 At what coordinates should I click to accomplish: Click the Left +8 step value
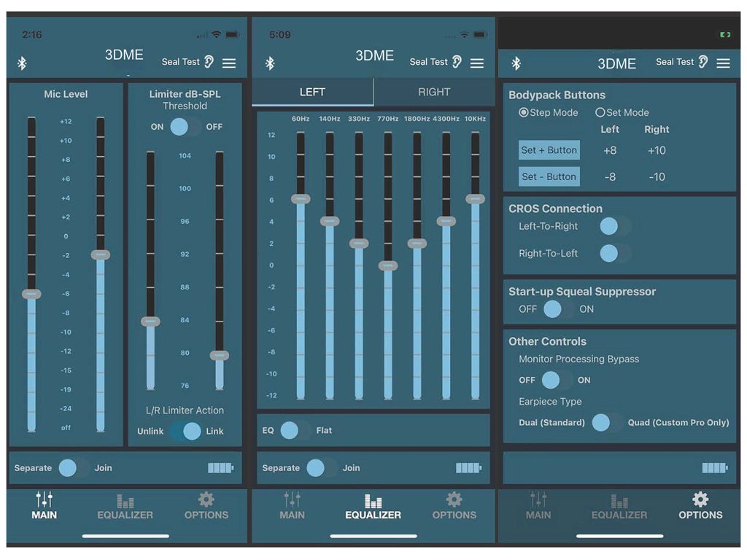[610, 150]
